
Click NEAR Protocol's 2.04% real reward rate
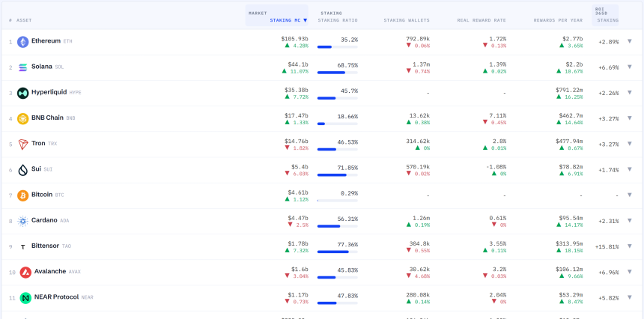tap(498, 295)
